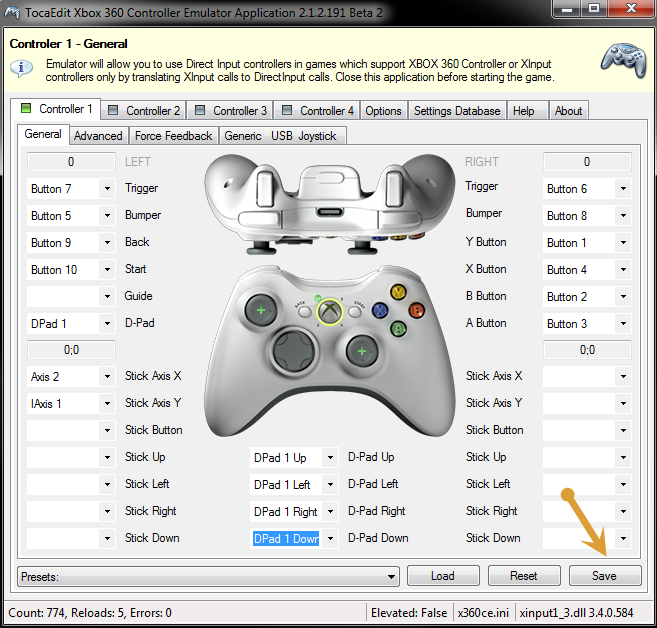The height and width of the screenshot is (628, 657).
Task: Click the x360ce.ini status bar entry
Action: coord(483,613)
